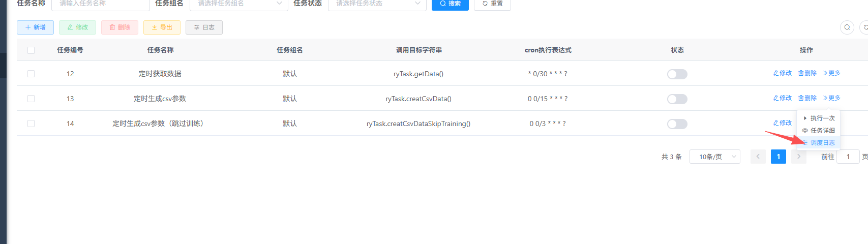Click the green 修改 edit toolbar button
Viewport: 868px width, 244px height.
point(77,27)
